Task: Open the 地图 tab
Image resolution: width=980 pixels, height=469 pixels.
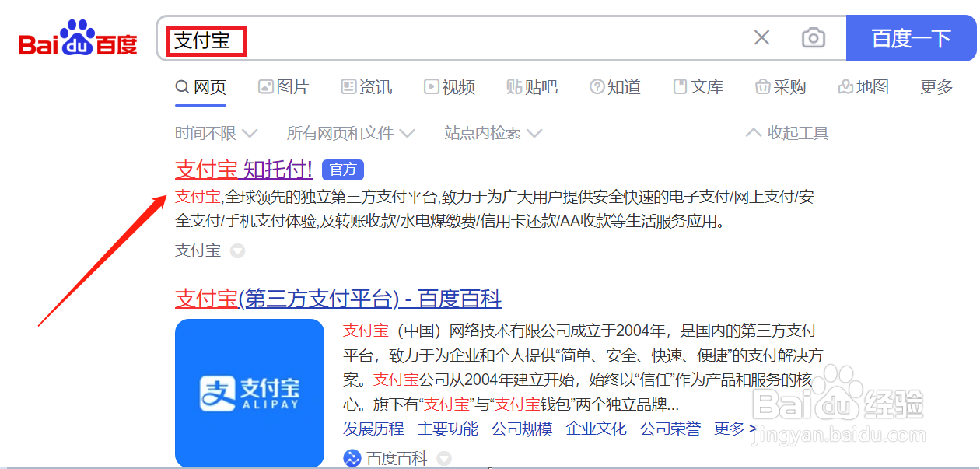Action: pos(863,87)
